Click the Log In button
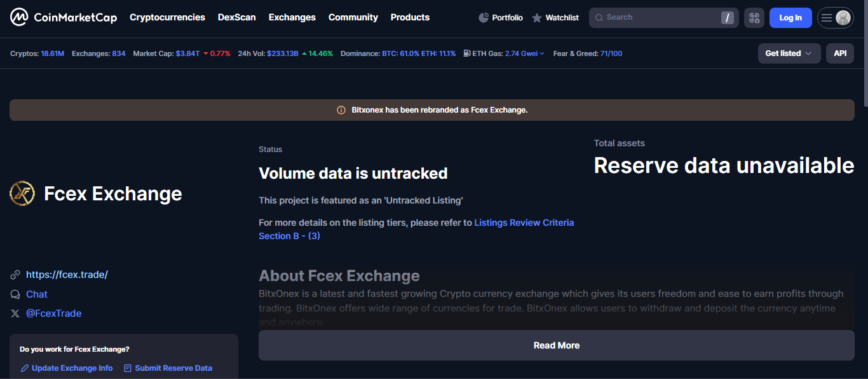 tap(790, 18)
